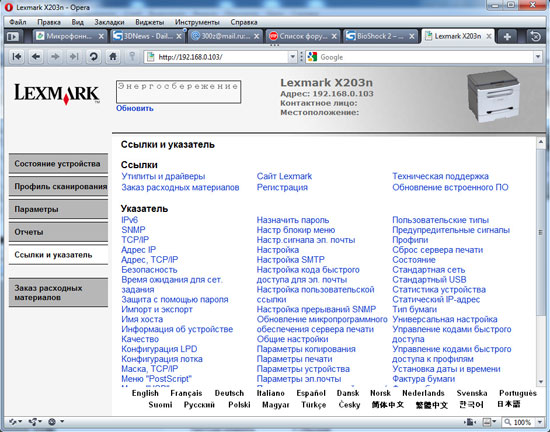
Task: Open Обновление встроенного ПО link
Action: click(450, 188)
